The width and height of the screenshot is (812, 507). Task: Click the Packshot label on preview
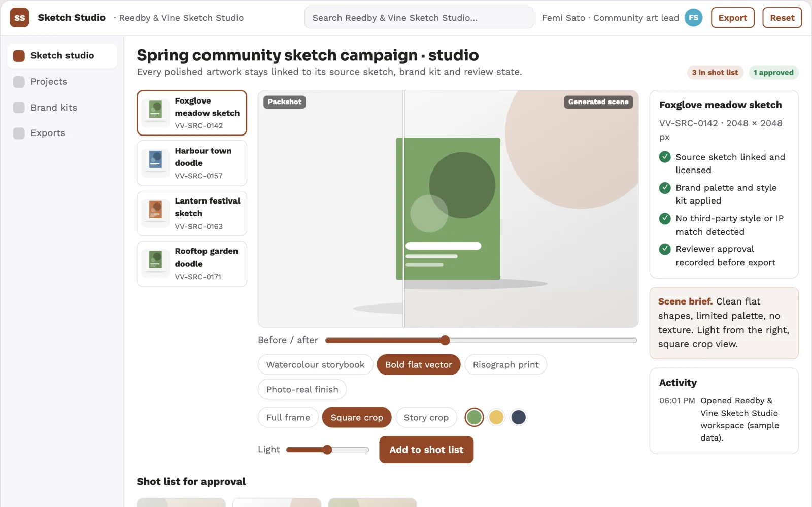coord(284,102)
